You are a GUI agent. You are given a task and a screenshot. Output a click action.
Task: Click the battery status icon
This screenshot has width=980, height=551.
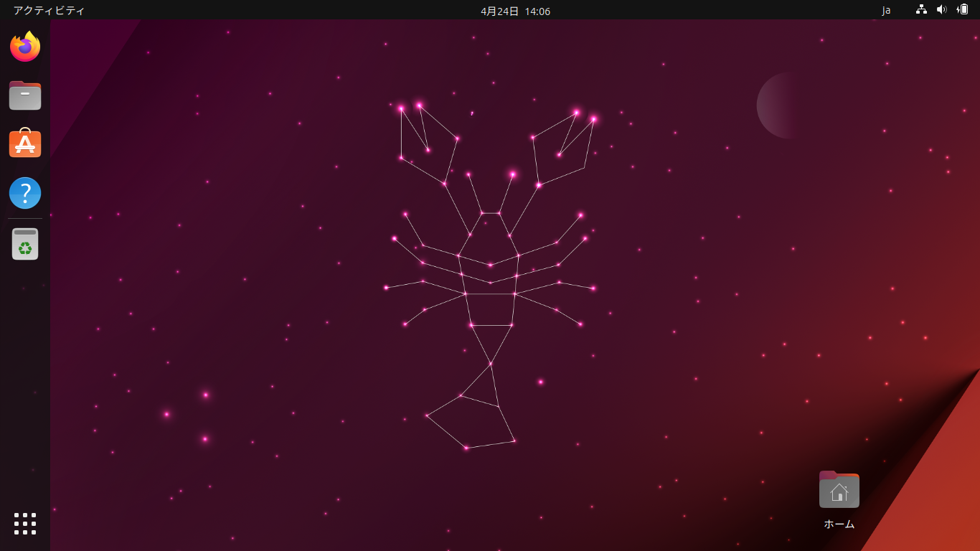[x=963, y=9]
